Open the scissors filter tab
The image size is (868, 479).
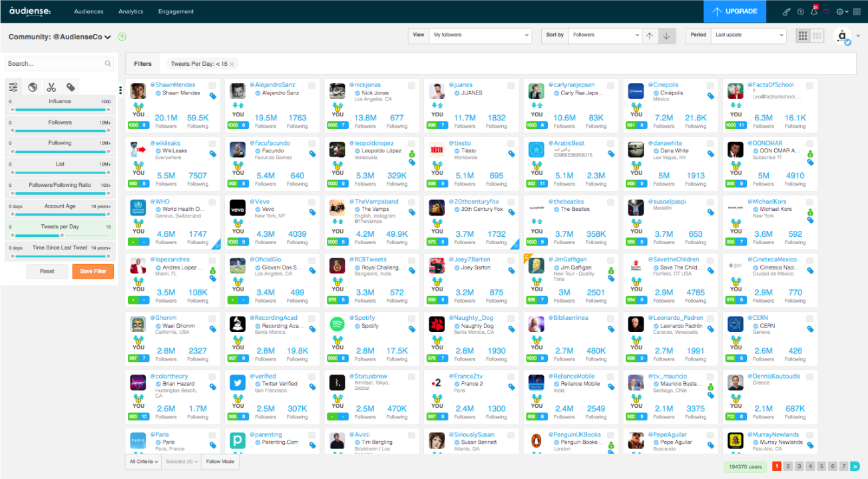click(51, 87)
